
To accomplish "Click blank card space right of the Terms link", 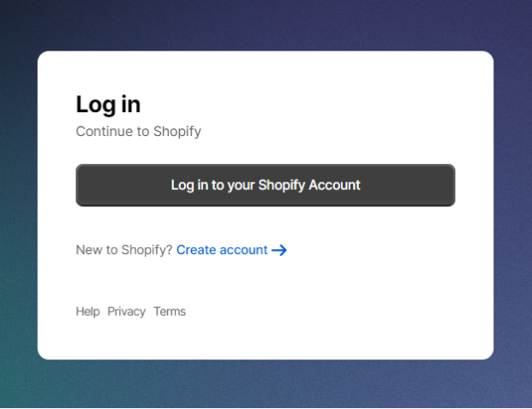I will (343, 311).
